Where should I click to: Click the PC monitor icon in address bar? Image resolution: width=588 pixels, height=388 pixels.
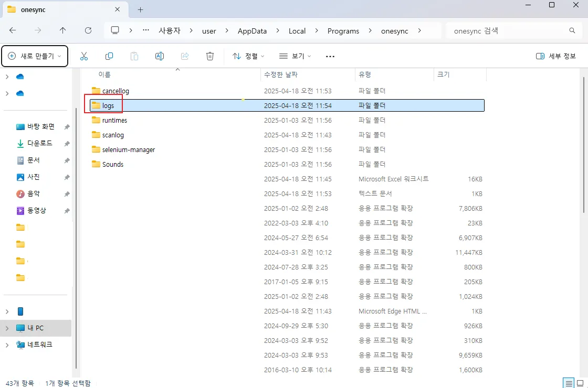pos(115,31)
